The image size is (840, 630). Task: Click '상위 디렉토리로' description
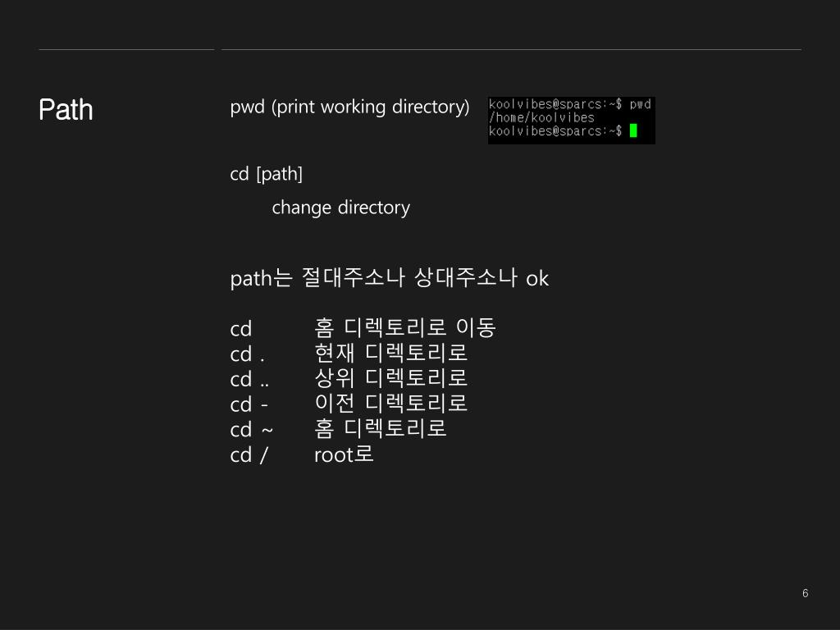click(x=391, y=378)
